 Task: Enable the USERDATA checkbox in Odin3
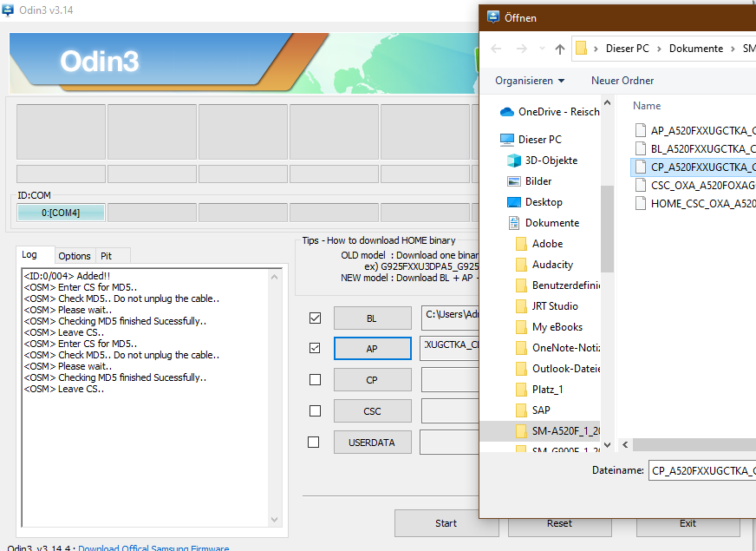(313, 442)
